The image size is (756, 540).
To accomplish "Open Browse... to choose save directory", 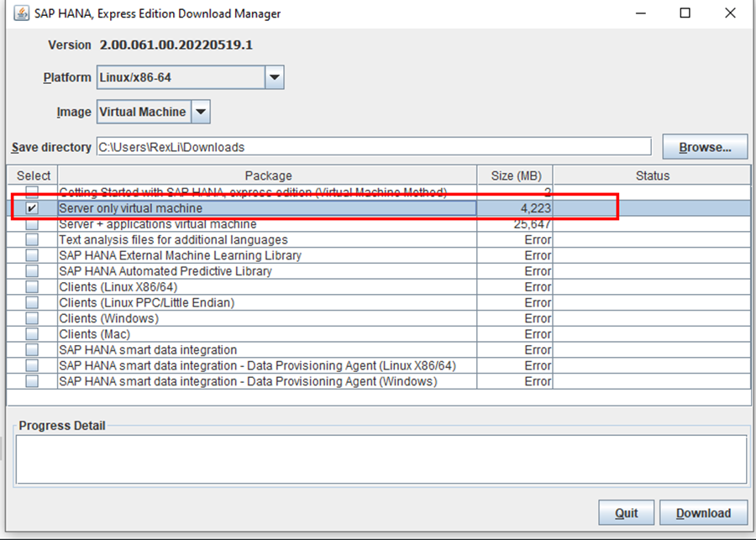I will [x=704, y=147].
